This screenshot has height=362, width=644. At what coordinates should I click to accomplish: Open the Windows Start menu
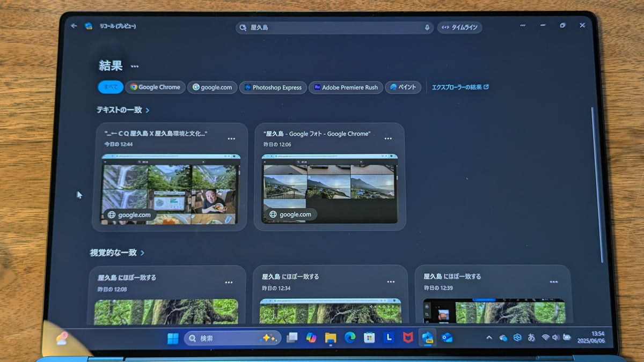click(x=173, y=338)
